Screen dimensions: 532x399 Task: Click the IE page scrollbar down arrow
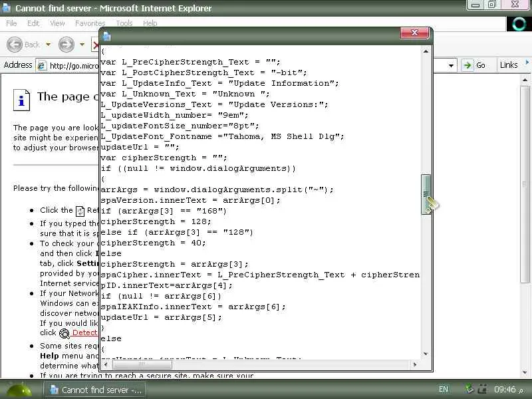tap(525, 372)
